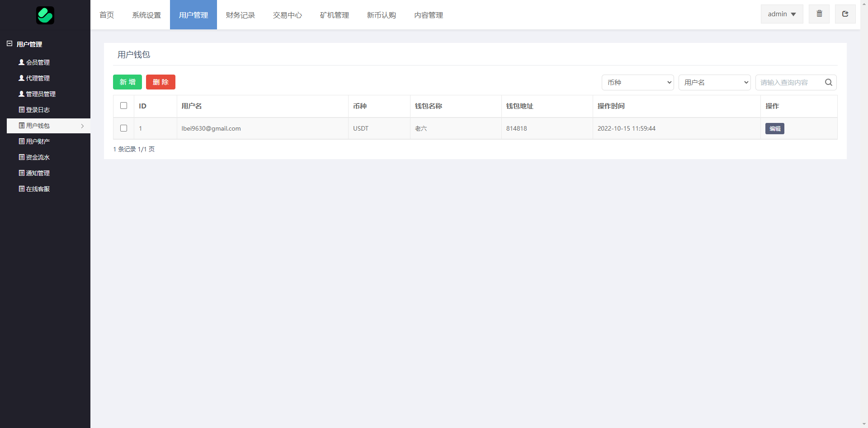
Task: Click the trash icon in top bar
Action: 819,14
